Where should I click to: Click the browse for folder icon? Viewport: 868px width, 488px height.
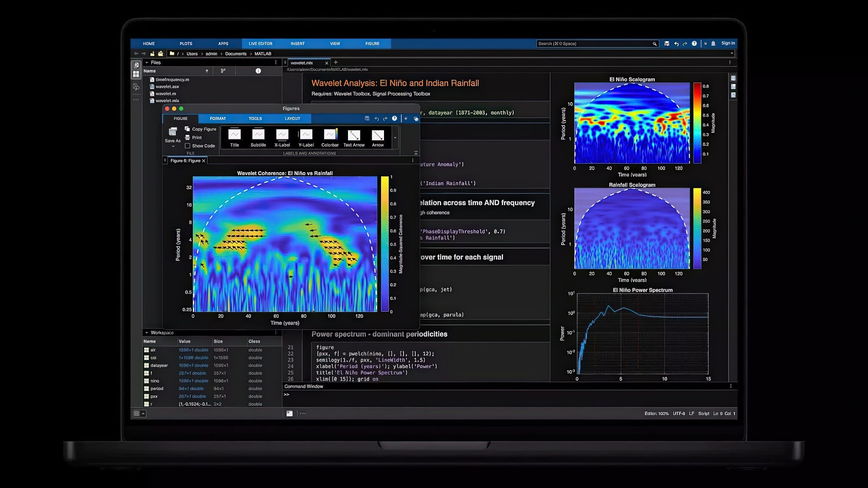(161, 54)
